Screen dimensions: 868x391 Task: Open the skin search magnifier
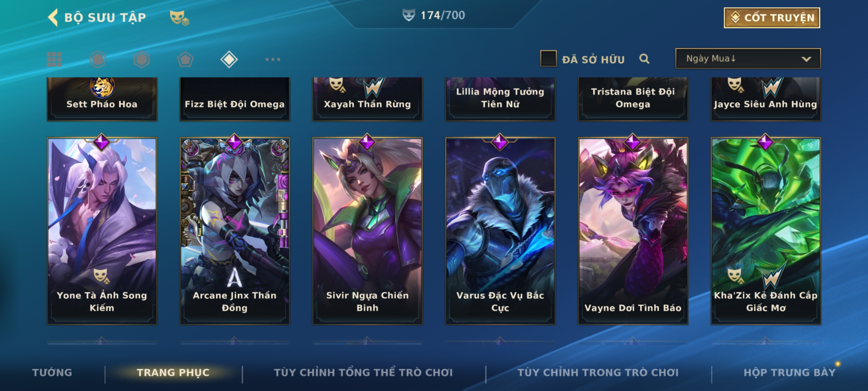644,59
